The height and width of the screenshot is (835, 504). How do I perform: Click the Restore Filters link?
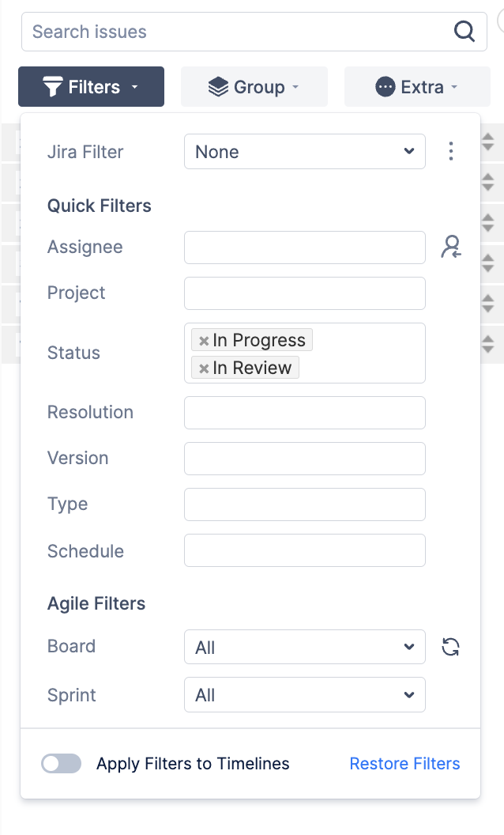[404, 763]
